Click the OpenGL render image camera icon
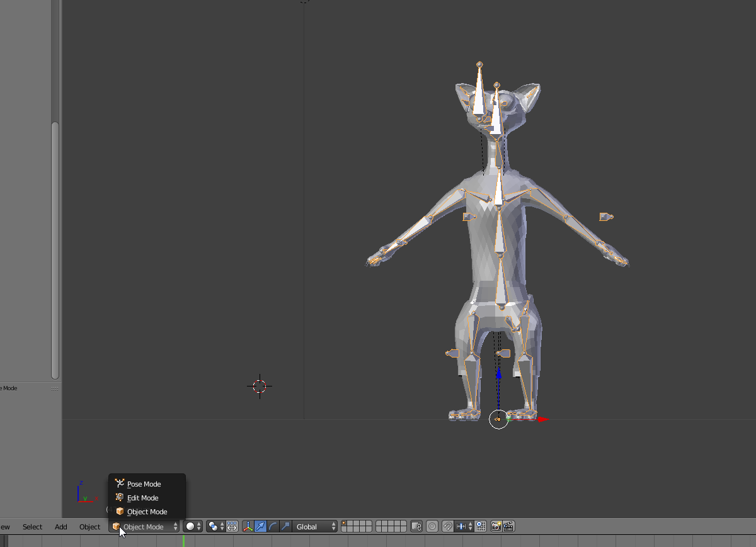The height and width of the screenshot is (547, 756). (496, 527)
